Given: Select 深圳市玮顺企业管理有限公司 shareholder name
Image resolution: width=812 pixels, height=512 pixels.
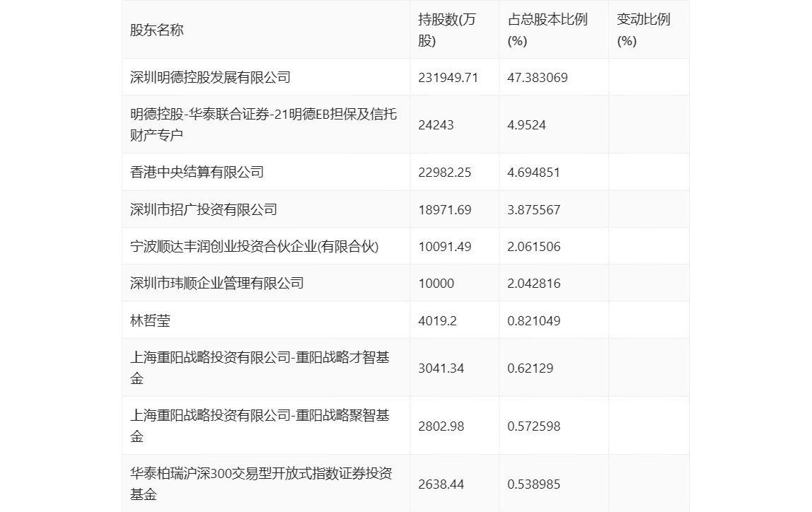Looking at the screenshot, I should 217,283.
